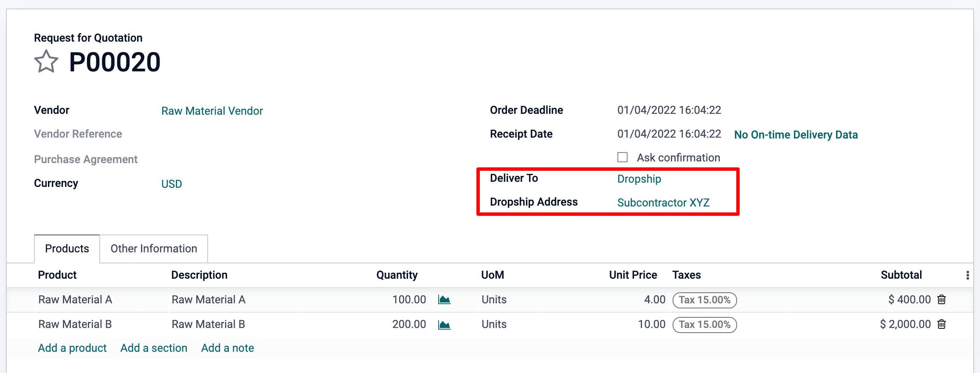Open column options kebab menu
The width and height of the screenshot is (980, 373).
[x=967, y=275]
